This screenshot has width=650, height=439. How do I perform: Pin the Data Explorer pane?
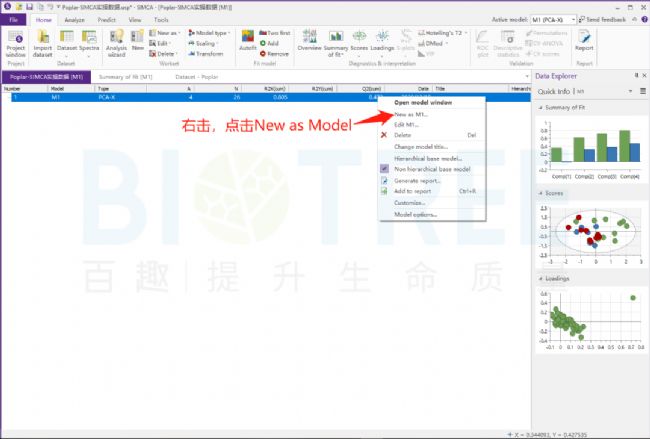(x=636, y=75)
